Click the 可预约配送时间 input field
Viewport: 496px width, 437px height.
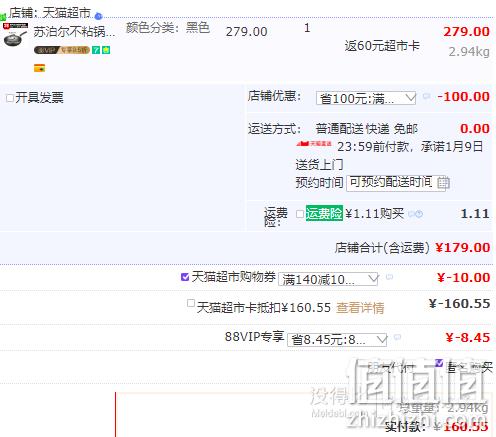click(x=398, y=183)
